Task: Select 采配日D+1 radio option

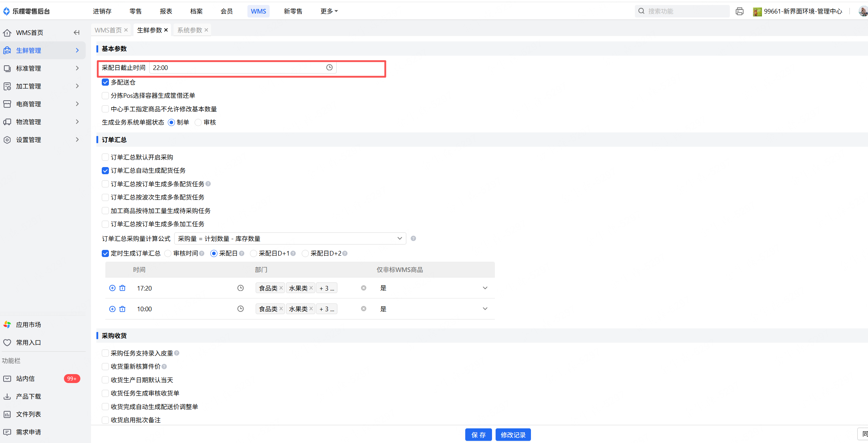Action: pos(254,253)
